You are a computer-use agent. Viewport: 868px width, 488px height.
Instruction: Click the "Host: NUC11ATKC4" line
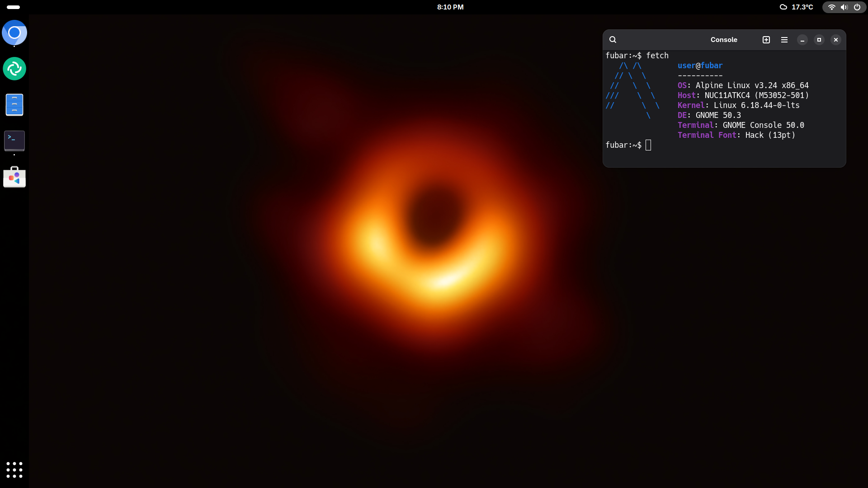click(743, 95)
